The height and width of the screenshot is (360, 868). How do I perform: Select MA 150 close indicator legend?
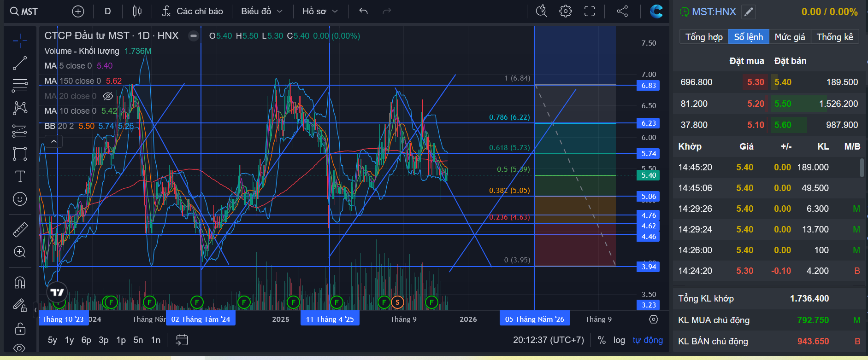(83, 81)
